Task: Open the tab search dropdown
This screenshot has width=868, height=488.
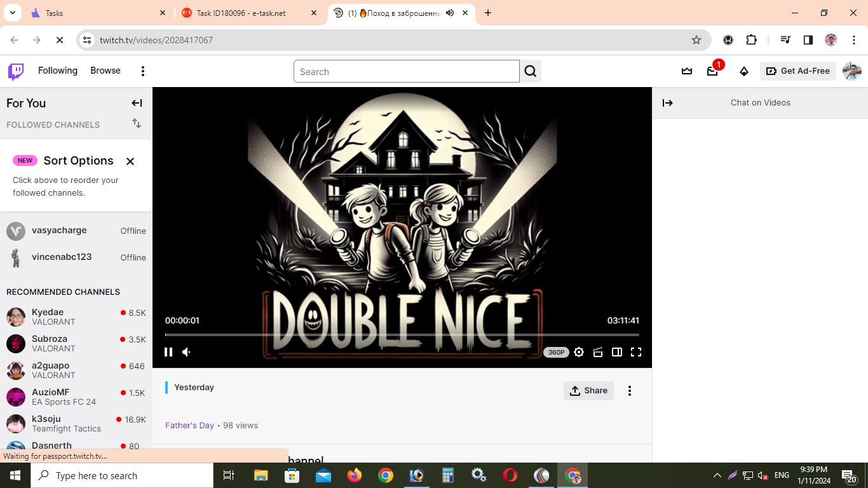Action: click(12, 13)
